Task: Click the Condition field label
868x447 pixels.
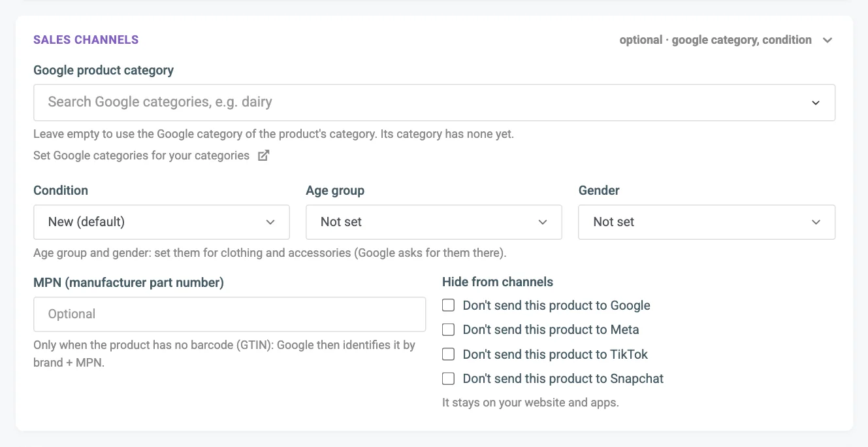Action: coord(61,190)
